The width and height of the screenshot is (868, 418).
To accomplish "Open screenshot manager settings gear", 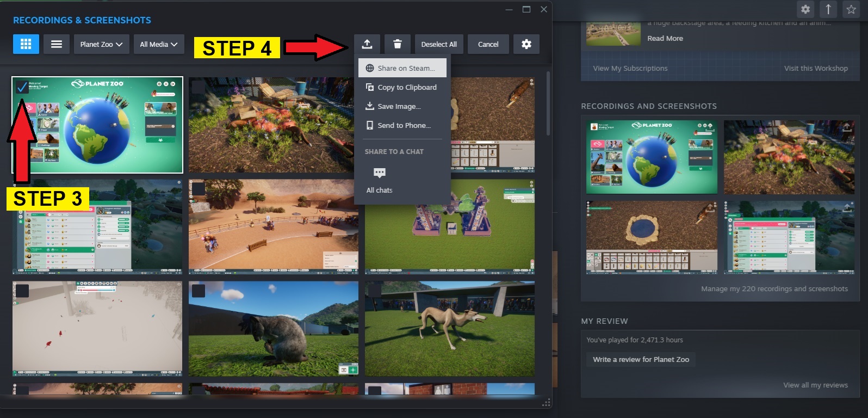I will pyautogui.click(x=526, y=44).
